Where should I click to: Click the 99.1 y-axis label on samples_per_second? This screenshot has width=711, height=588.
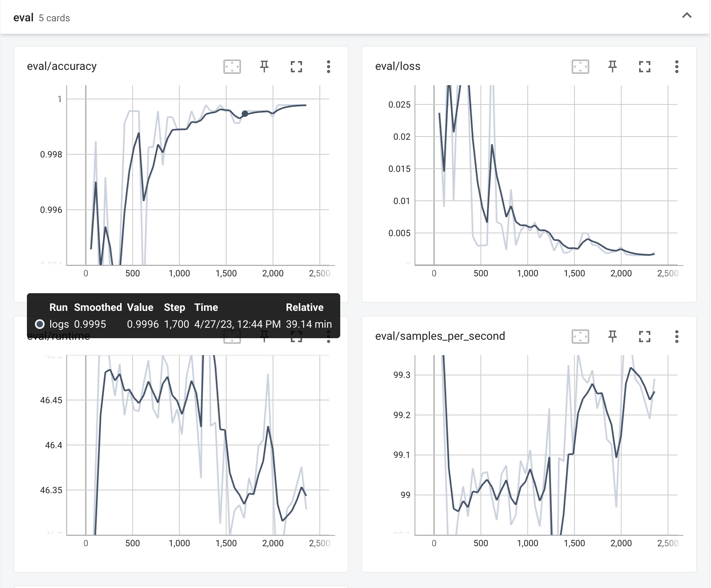[x=402, y=455]
